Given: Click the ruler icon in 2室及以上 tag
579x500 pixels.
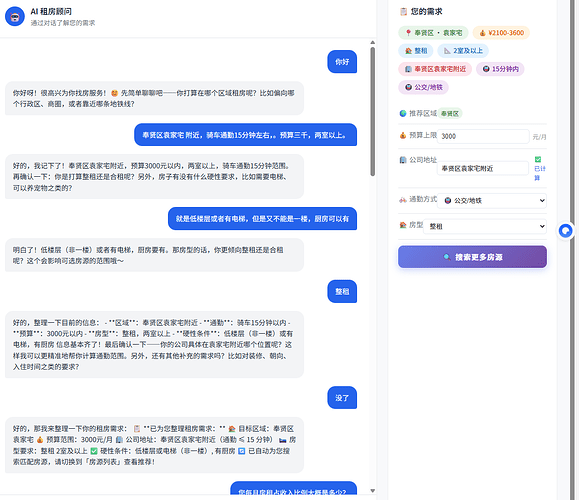Looking at the screenshot, I should pos(447,51).
